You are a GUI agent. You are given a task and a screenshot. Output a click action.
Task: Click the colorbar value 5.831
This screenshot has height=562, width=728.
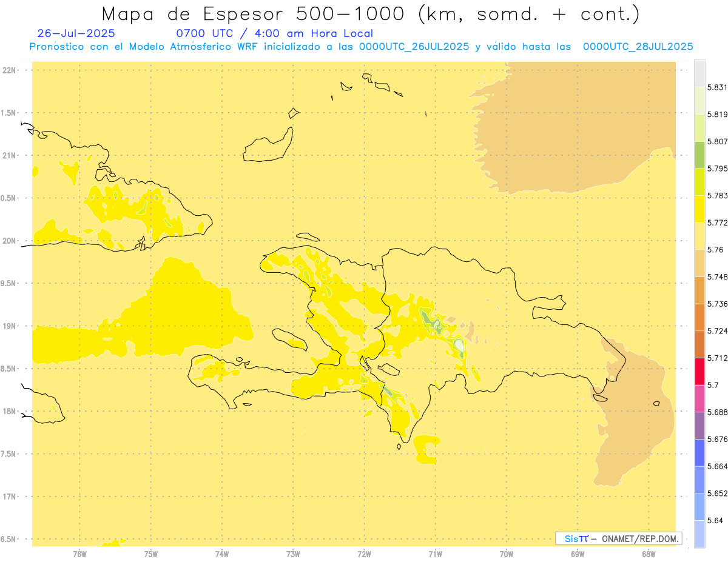717,87
